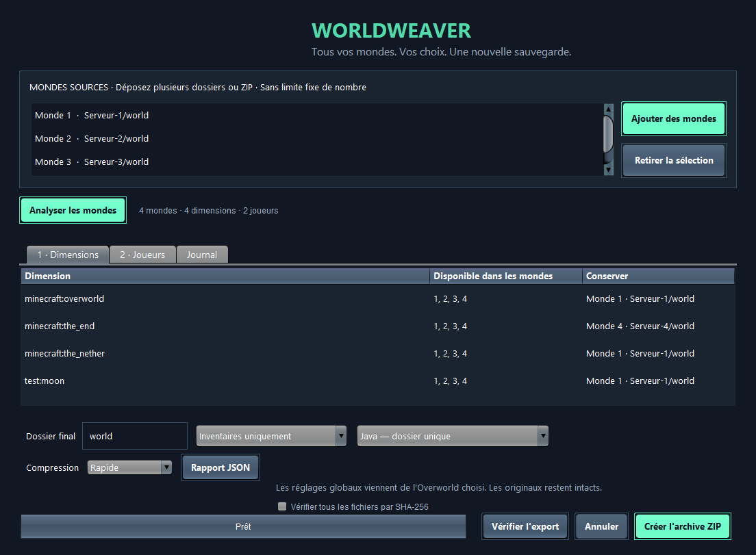The image size is (756, 555).
Task: Click the Disponible dans les mondes header
Action: (x=506, y=276)
